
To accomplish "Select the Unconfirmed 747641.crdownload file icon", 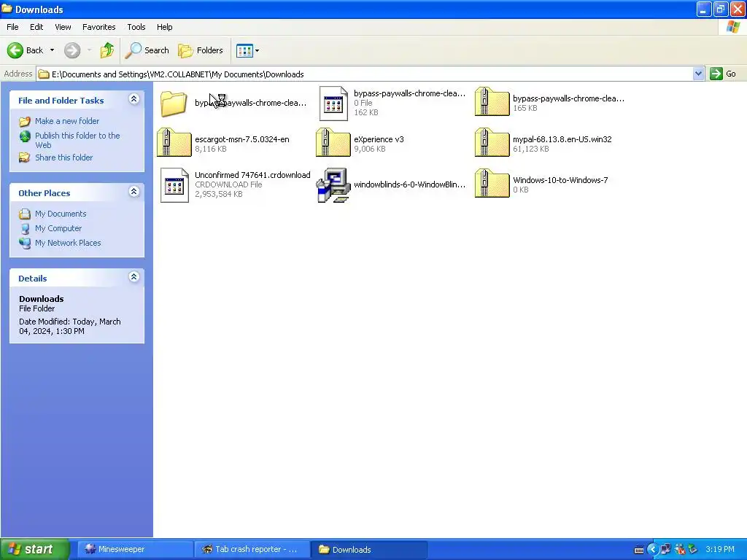I will click(x=174, y=184).
